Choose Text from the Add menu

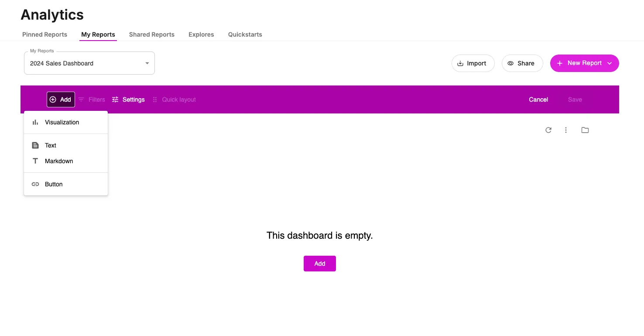tap(66, 145)
